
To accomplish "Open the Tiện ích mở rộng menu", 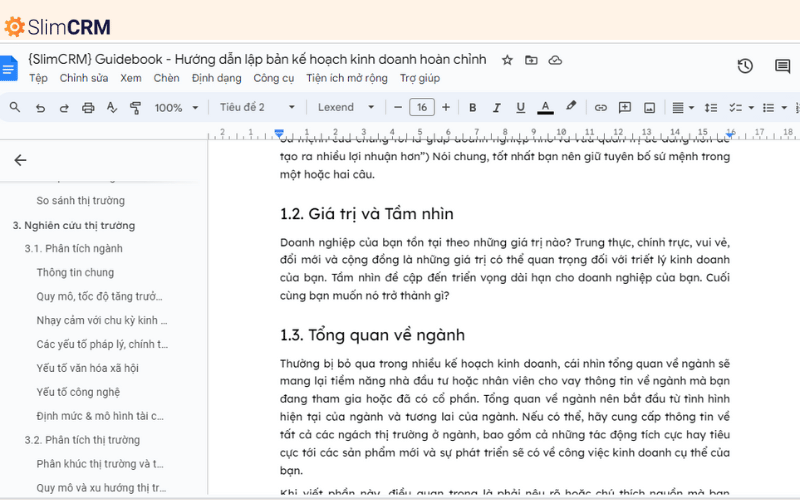I will (x=347, y=78).
